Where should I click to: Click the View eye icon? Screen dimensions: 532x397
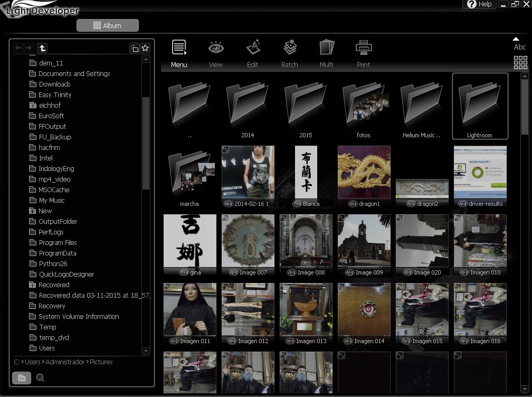[x=216, y=53]
